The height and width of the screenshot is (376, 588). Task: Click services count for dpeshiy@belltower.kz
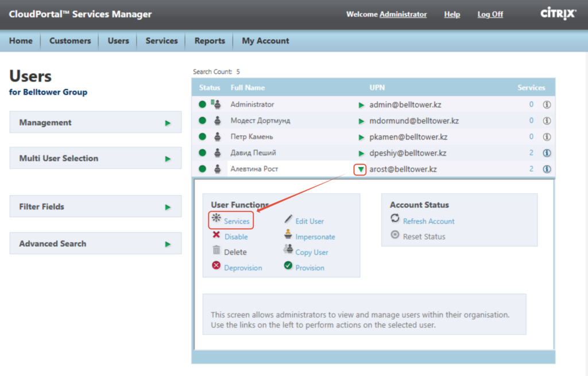click(x=531, y=153)
